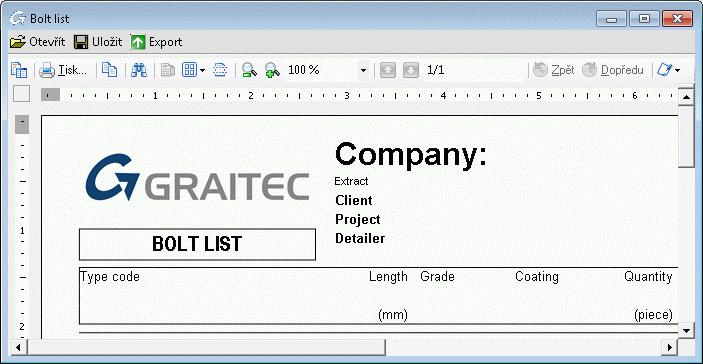Click the vertical scrollbar up arrow

tap(686, 96)
